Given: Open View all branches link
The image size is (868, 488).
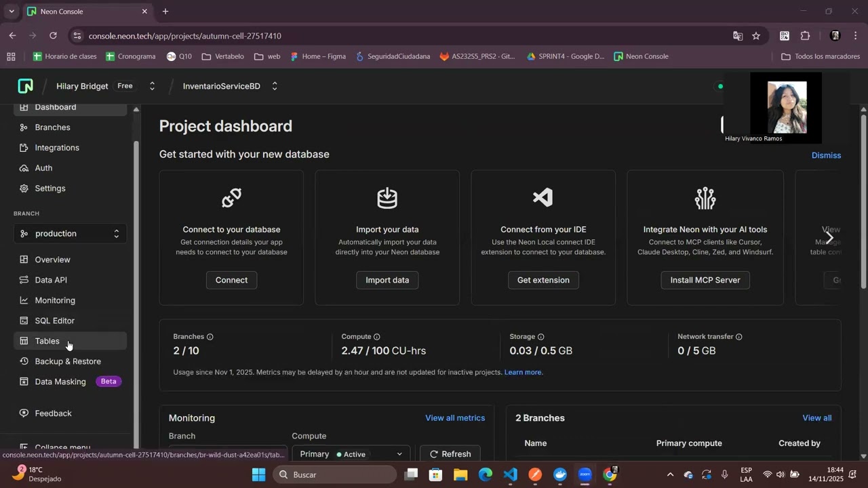Looking at the screenshot, I should click(x=817, y=418).
